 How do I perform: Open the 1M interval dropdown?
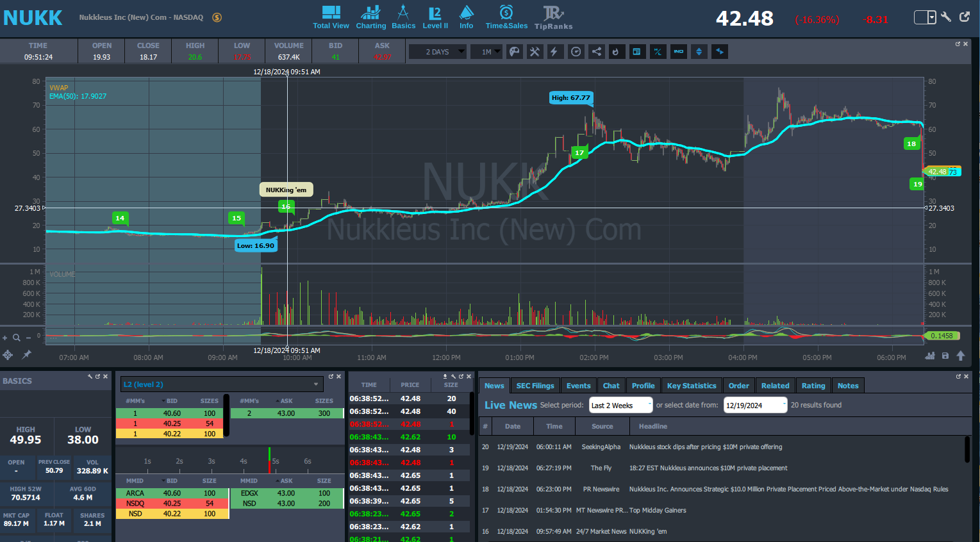[x=486, y=52]
